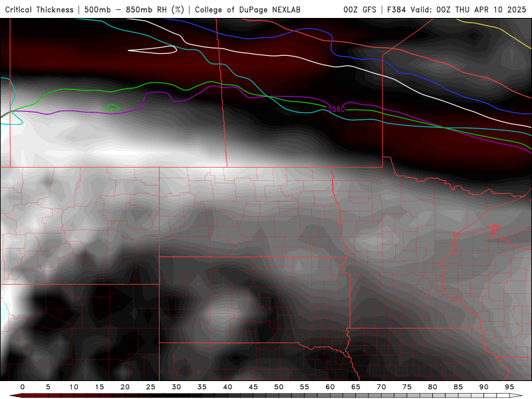Click the '80' tick on the color scale
The height and width of the screenshot is (399, 532).
pyautogui.click(x=433, y=387)
